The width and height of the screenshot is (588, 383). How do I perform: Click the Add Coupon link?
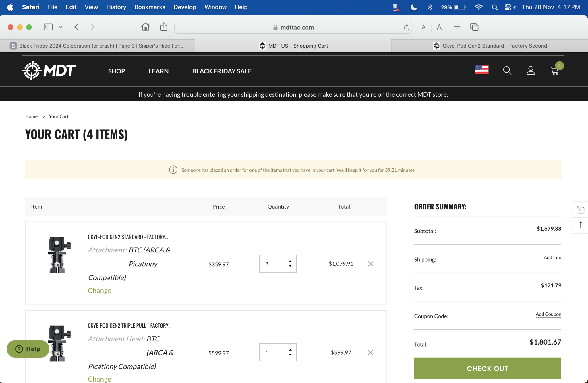pyautogui.click(x=548, y=314)
